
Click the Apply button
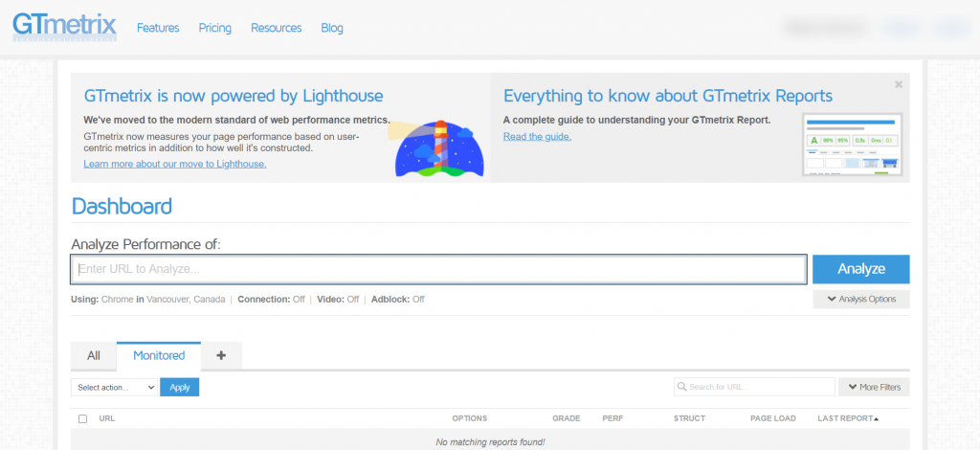pos(179,388)
